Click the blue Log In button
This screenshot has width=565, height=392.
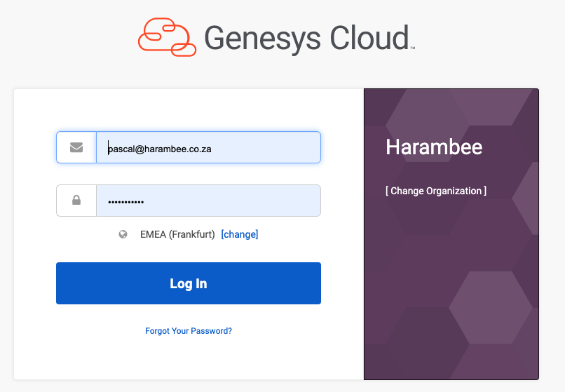click(x=189, y=283)
